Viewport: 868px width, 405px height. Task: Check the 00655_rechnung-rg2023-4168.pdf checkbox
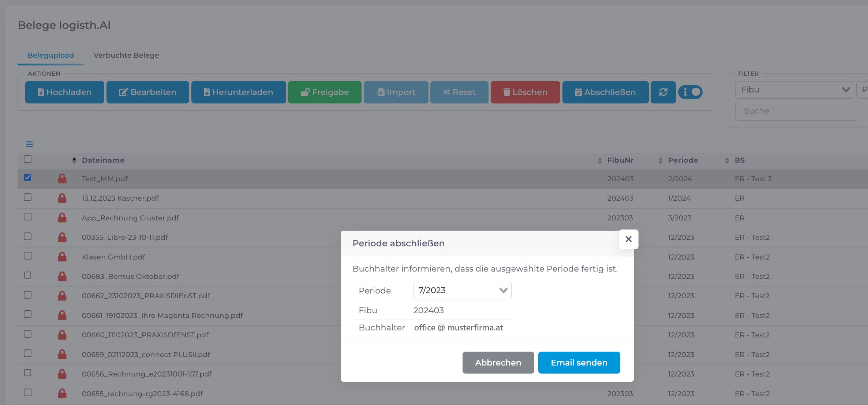[27, 393]
